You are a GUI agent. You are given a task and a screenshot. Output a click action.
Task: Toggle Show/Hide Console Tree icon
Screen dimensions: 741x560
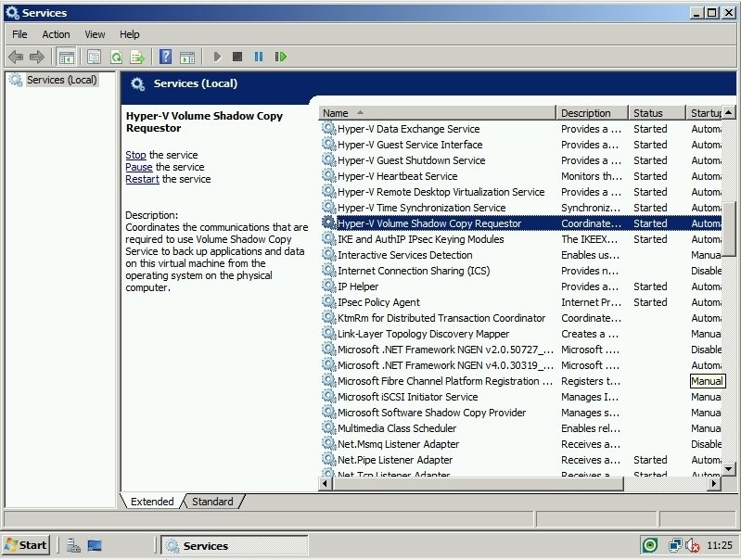pos(67,57)
